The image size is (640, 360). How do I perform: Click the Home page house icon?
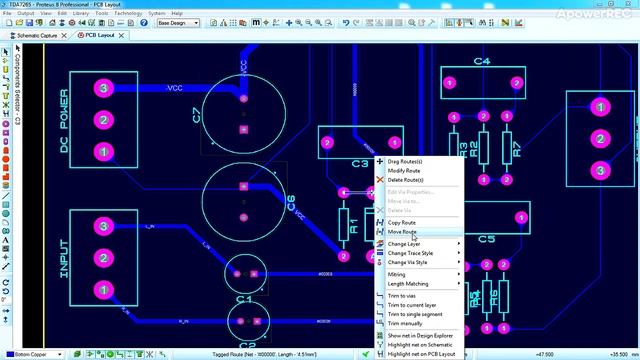tap(52, 23)
